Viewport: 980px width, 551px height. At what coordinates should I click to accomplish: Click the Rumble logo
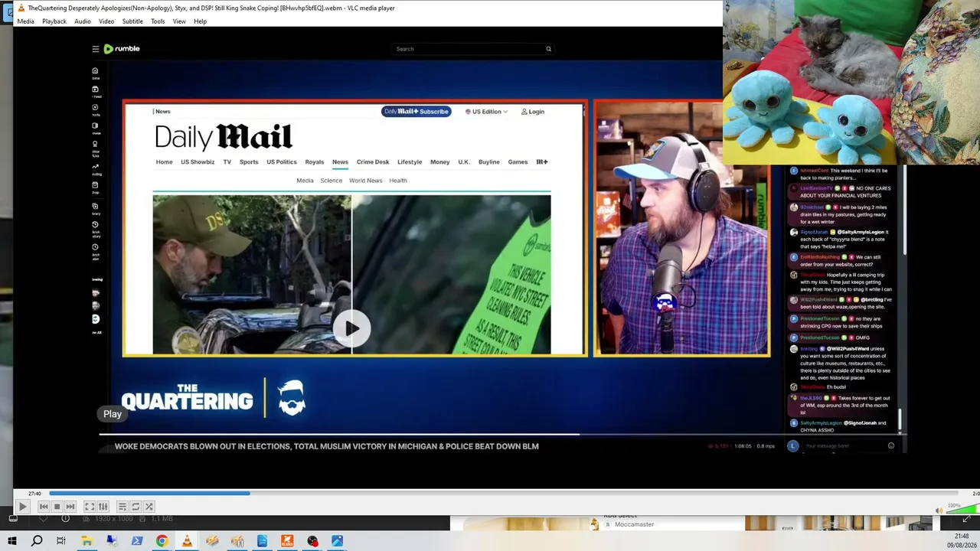coord(122,49)
